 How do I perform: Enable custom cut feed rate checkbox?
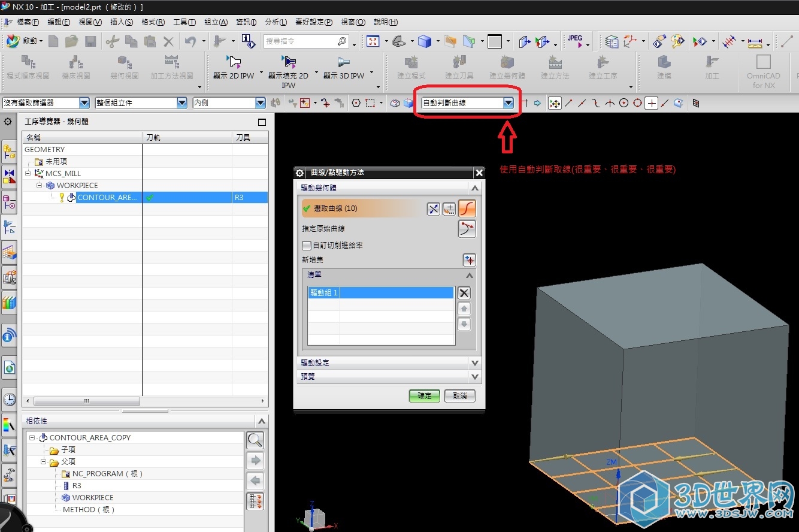pos(307,246)
